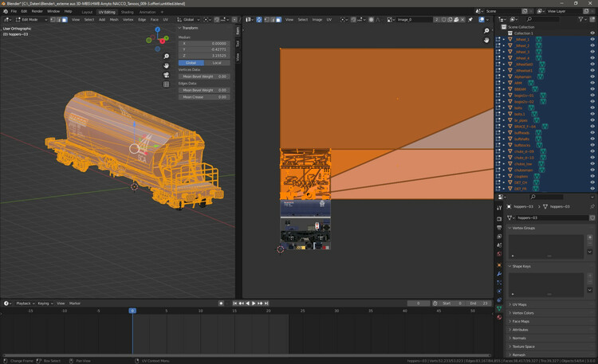Open the Object Data mesh tab icon
The image size is (598, 364).
click(x=499, y=309)
